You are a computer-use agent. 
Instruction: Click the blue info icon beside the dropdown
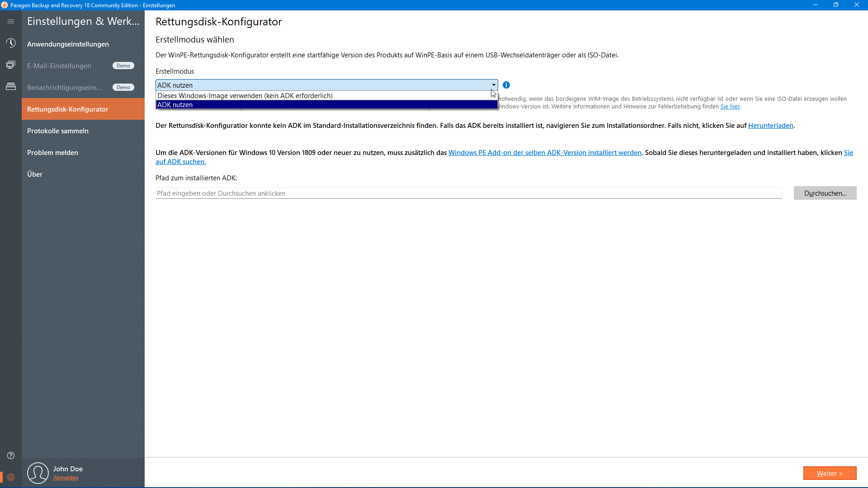(506, 85)
